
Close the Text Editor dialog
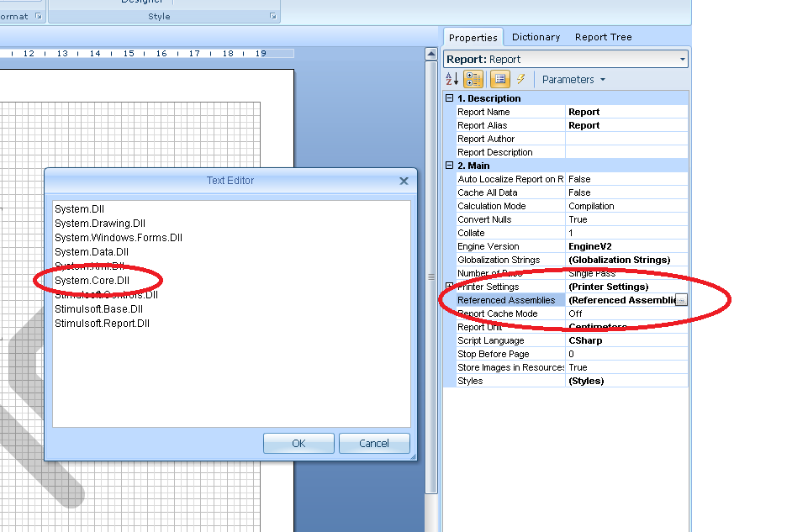click(404, 181)
